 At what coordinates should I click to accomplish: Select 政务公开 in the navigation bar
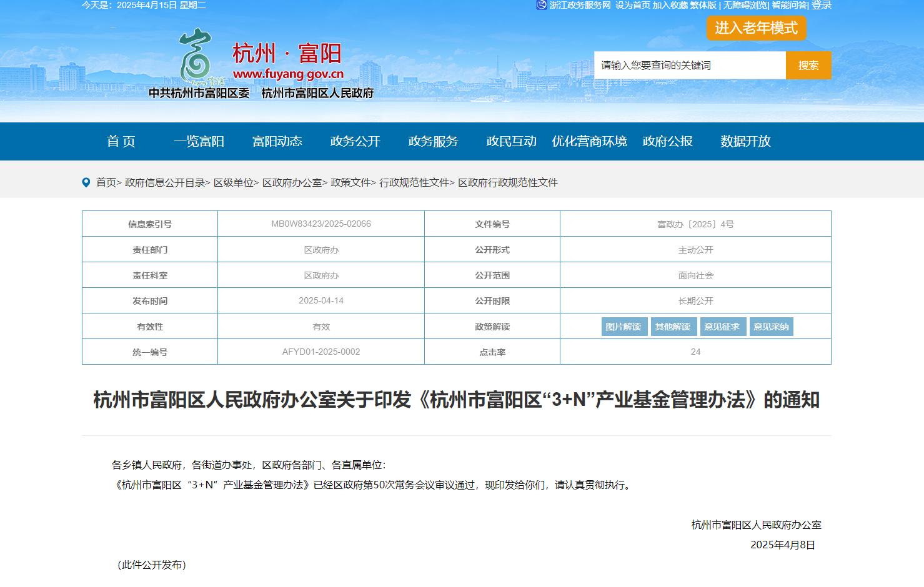point(355,141)
